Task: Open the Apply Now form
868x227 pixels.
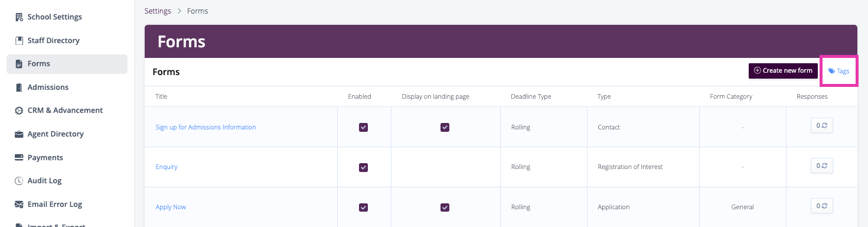Action: pyautogui.click(x=171, y=207)
